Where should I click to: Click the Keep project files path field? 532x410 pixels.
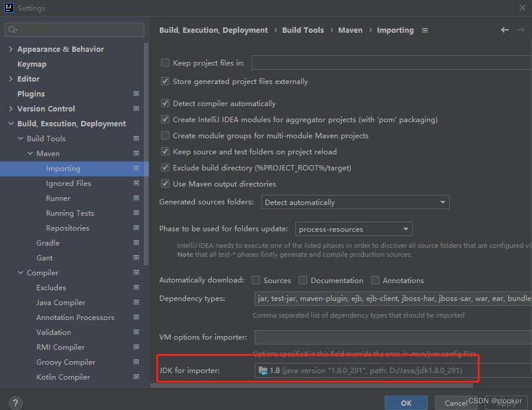click(x=392, y=63)
